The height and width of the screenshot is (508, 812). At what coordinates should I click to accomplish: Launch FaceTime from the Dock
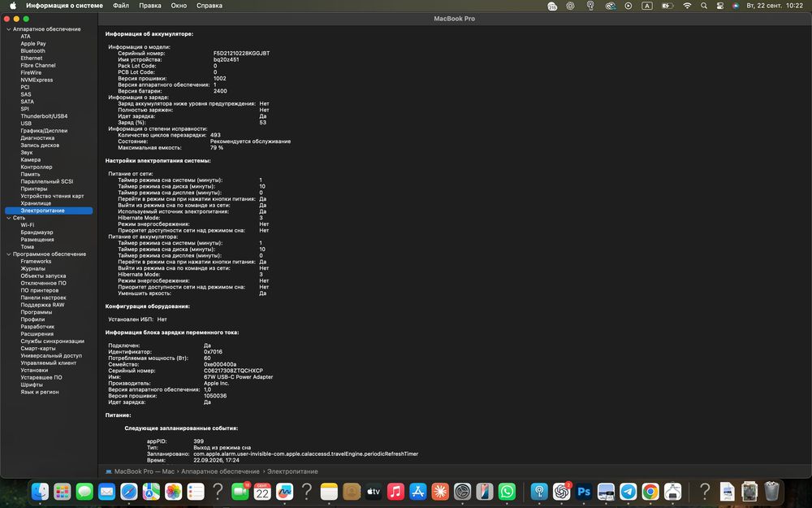[240, 492]
